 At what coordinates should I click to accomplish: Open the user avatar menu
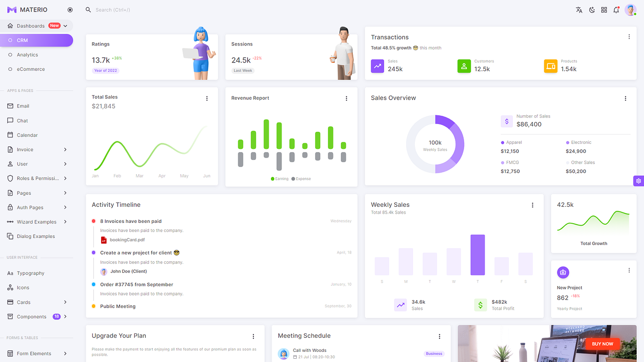pyautogui.click(x=630, y=10)
